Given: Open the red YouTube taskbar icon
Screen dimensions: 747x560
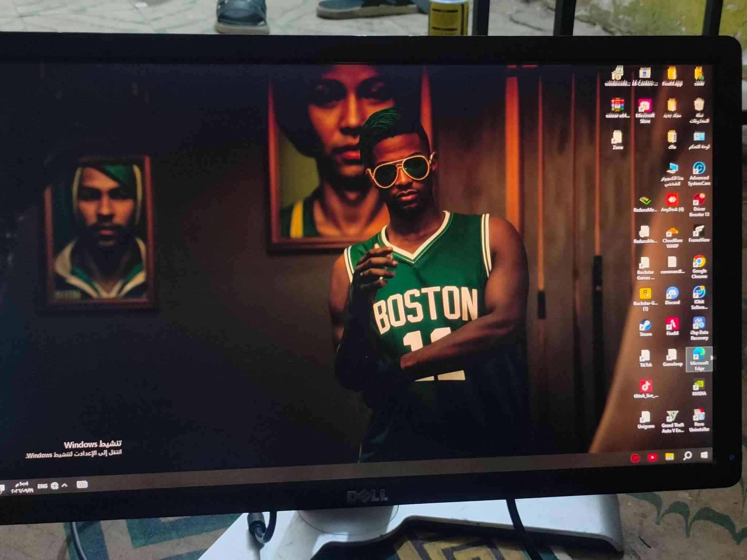Looking at the screenshot, I should pos(652,457).
